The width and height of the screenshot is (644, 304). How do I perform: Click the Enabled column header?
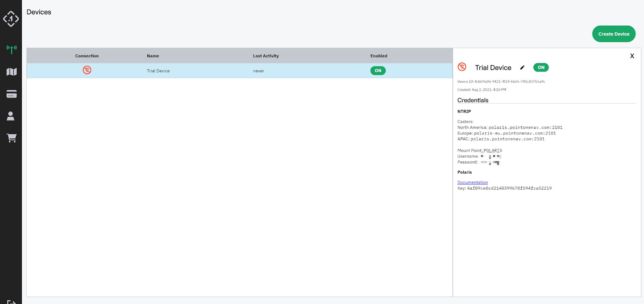pos(379,56)
